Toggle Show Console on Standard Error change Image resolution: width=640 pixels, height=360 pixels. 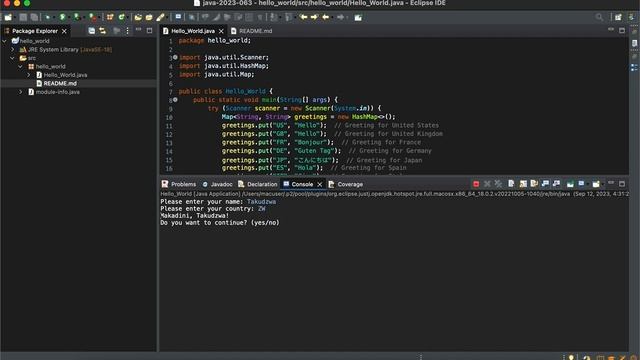coord(556,184)
